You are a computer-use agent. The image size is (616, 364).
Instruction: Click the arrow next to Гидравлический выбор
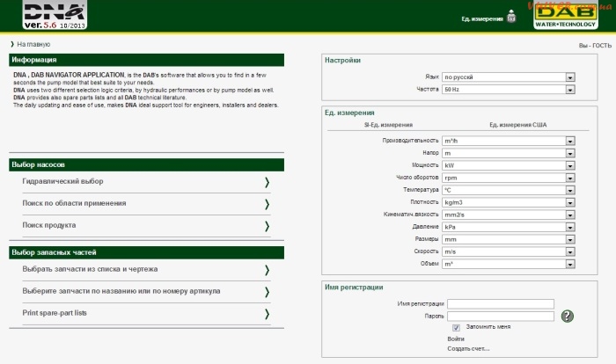[267, 182]
